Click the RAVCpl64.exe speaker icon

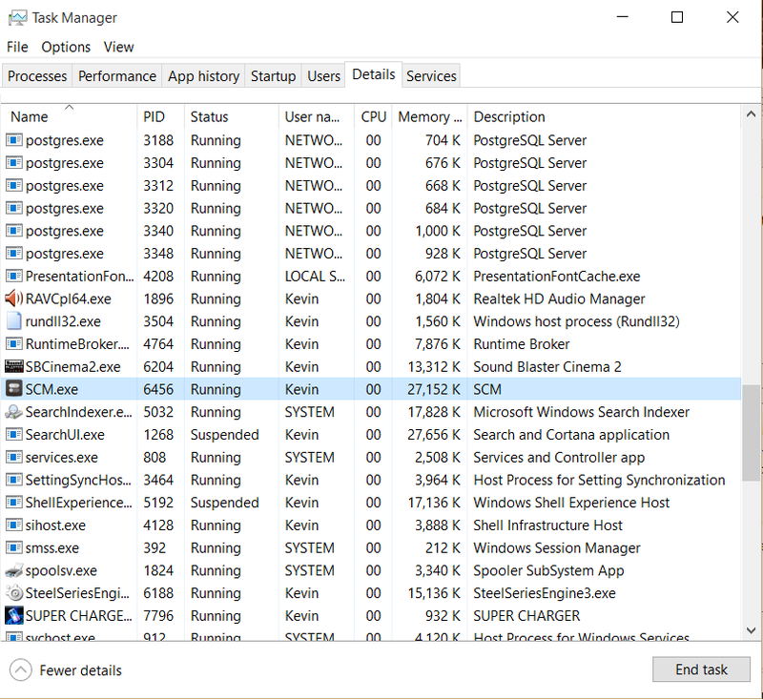[13, 299]
